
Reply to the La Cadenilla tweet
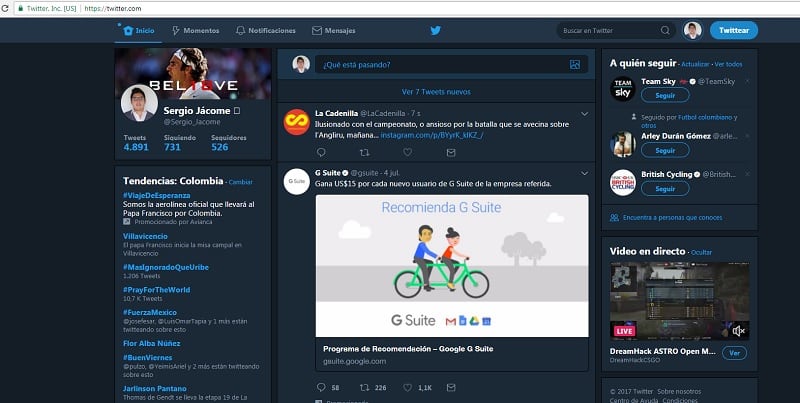tap(321, 152)
